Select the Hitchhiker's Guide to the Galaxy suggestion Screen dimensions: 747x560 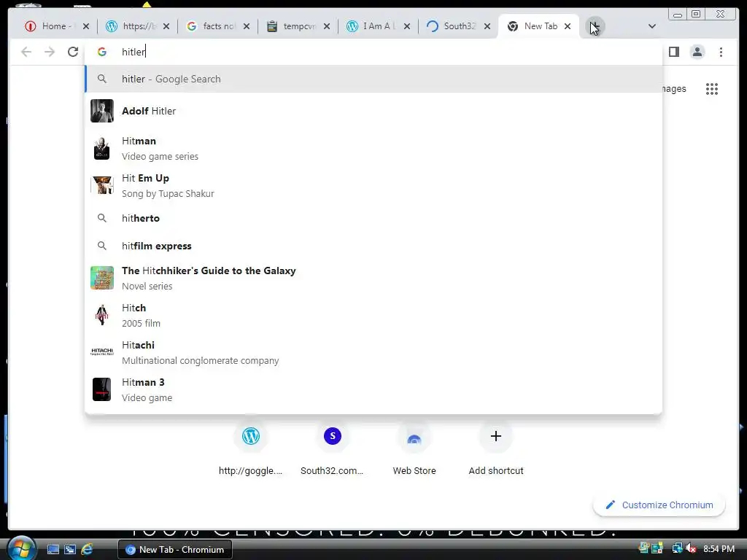tap(373, 278)
